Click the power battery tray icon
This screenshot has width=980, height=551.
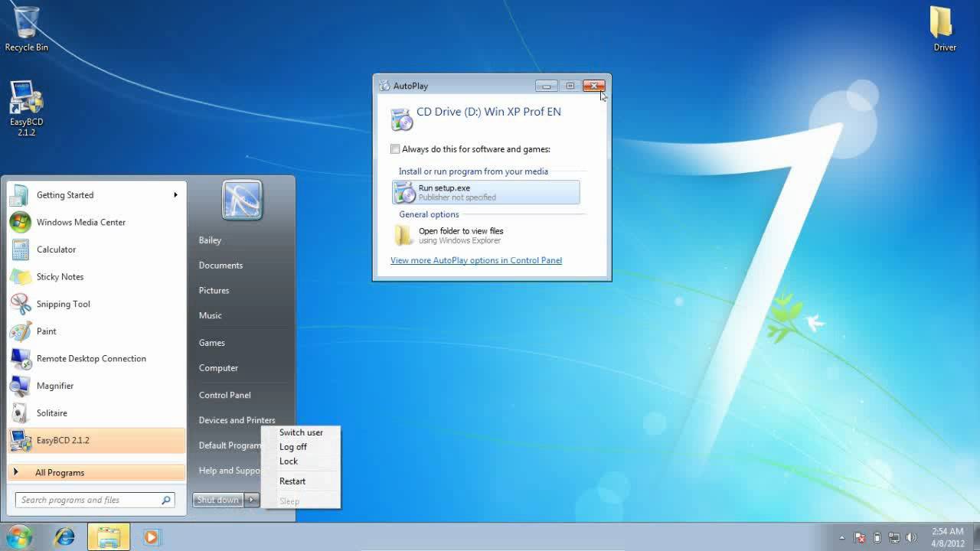(877, 537)
